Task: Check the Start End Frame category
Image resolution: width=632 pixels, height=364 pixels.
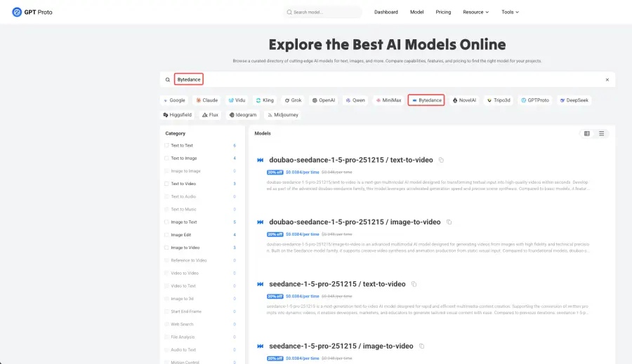Action: point(166,311)
